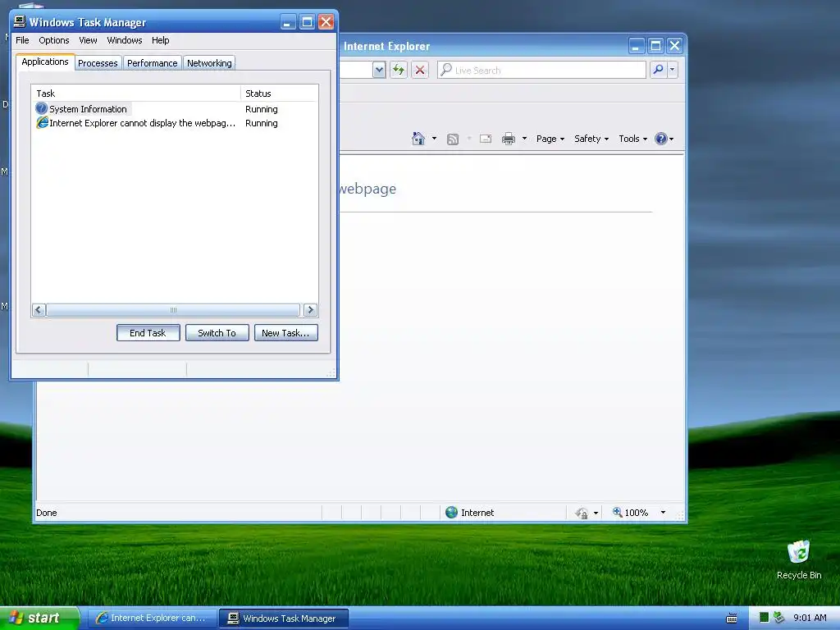The width and height of the screenshot is (840, 630).
Task: Expand the Print dropdown arrow
Action: point(524,139)
